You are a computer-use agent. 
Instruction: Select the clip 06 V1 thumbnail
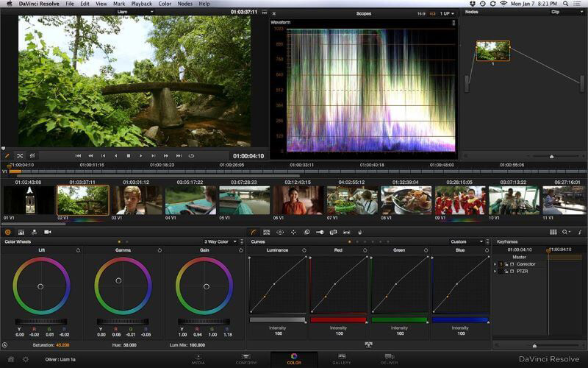(x=298, y=200)
